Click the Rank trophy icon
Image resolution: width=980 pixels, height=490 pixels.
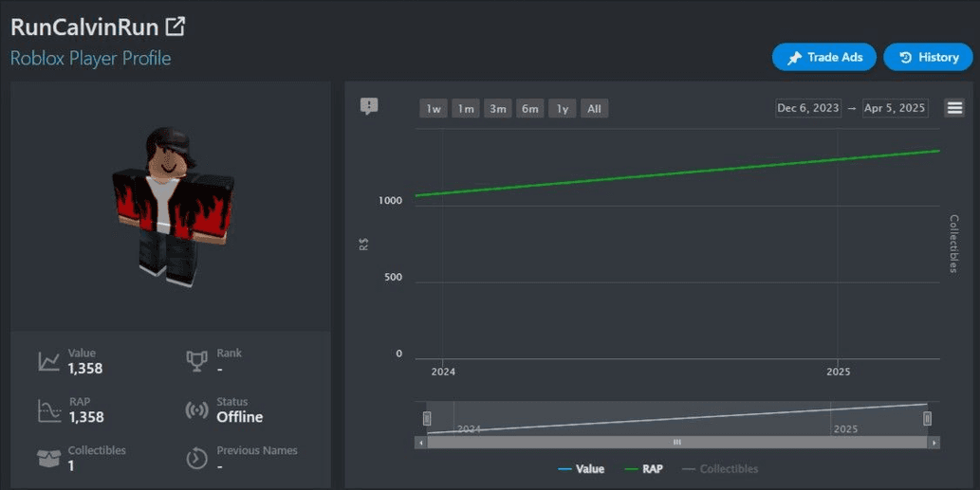(x=197, y=361)
